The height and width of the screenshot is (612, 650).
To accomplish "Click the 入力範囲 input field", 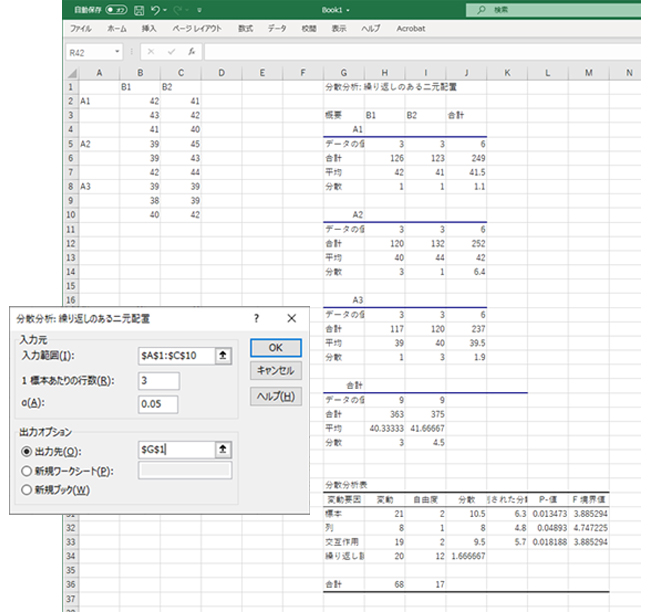I will coord(176,356).
